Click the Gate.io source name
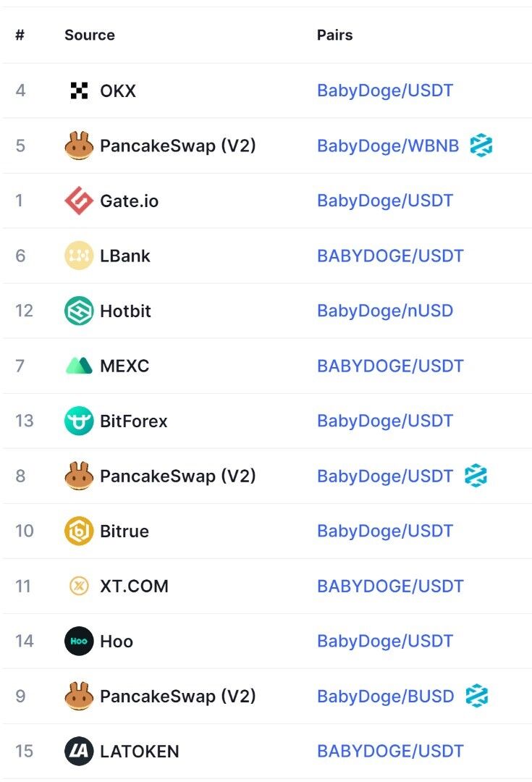The height and width of the screenshot is (782, 532). pos(129,201)
